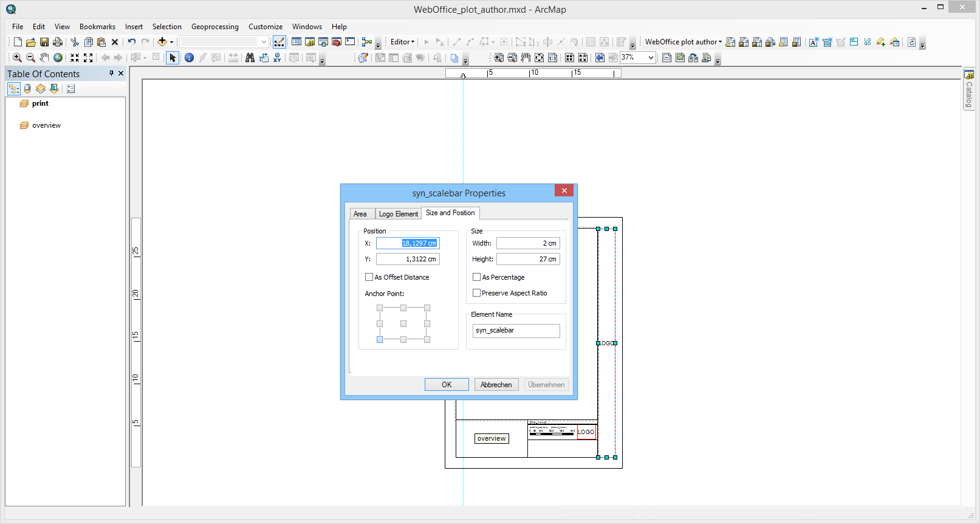The height and width of the screenshot is (524, 980).
Task: Click the Element Name text field
Action: 516,331
